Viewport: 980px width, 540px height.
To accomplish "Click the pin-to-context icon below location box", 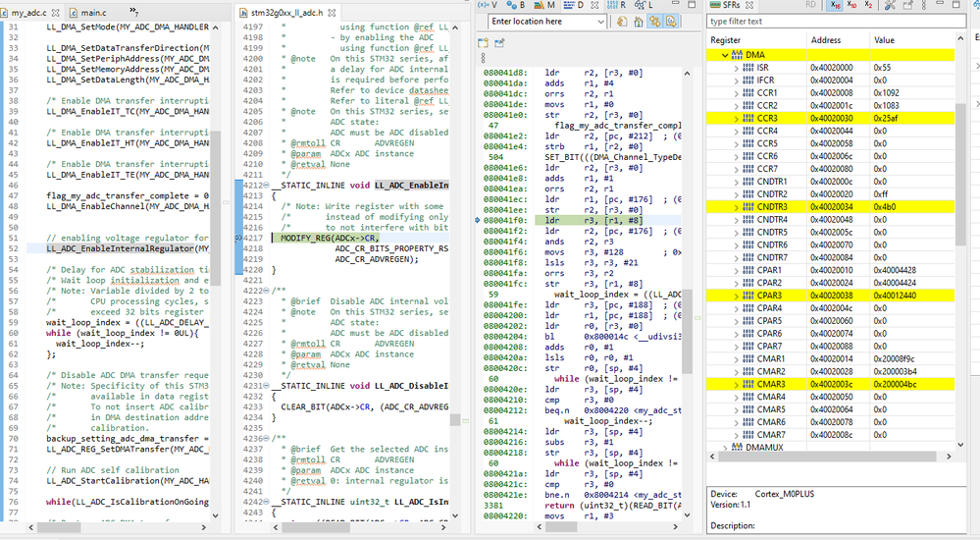I will click(499, 43).
